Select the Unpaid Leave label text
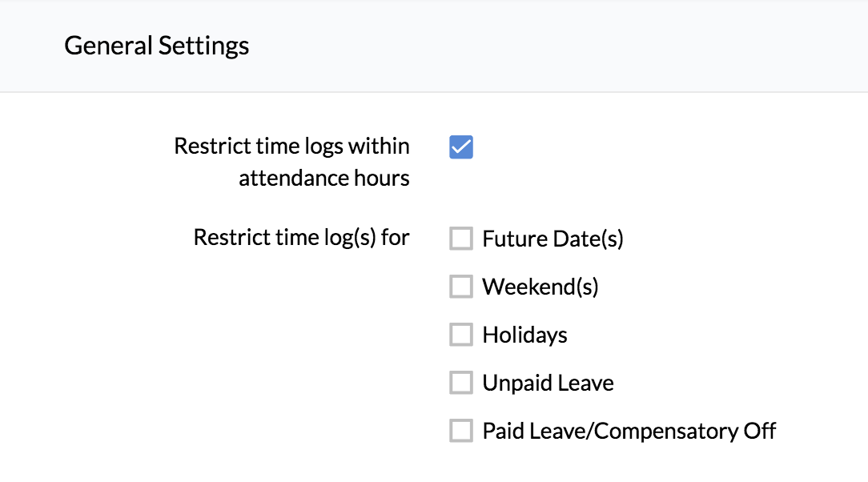The height and width of the screenshot is (482, 868). coord(548,382)
